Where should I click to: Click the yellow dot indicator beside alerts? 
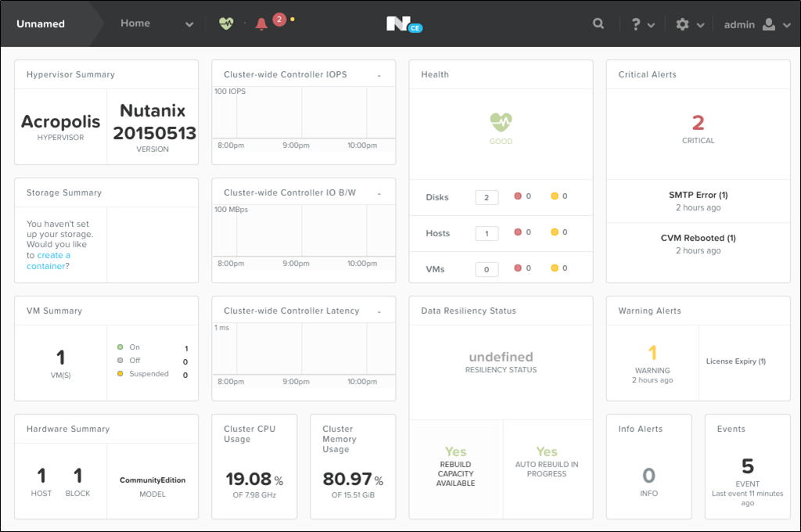point(293,20)
